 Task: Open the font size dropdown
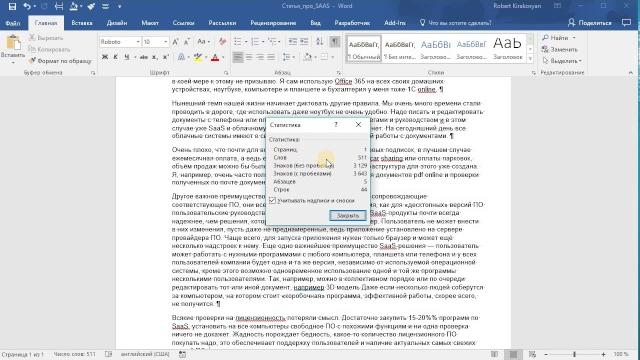pos(165,42)
